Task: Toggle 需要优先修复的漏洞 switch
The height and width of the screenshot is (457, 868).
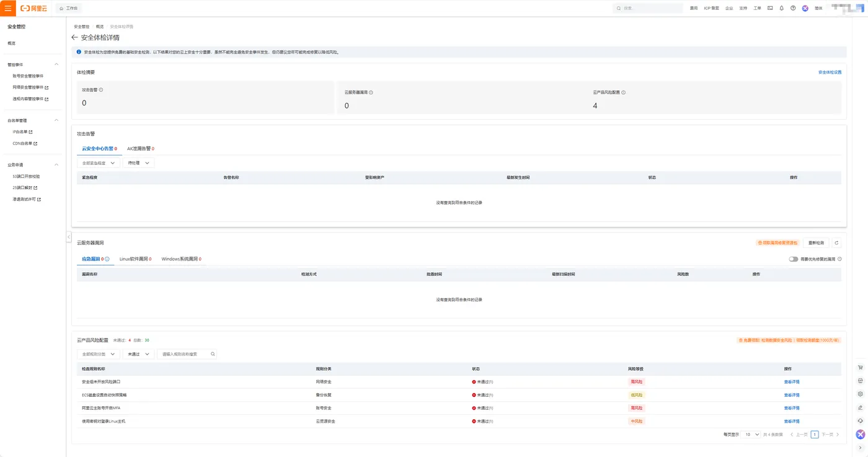Action: pos(794,259)
